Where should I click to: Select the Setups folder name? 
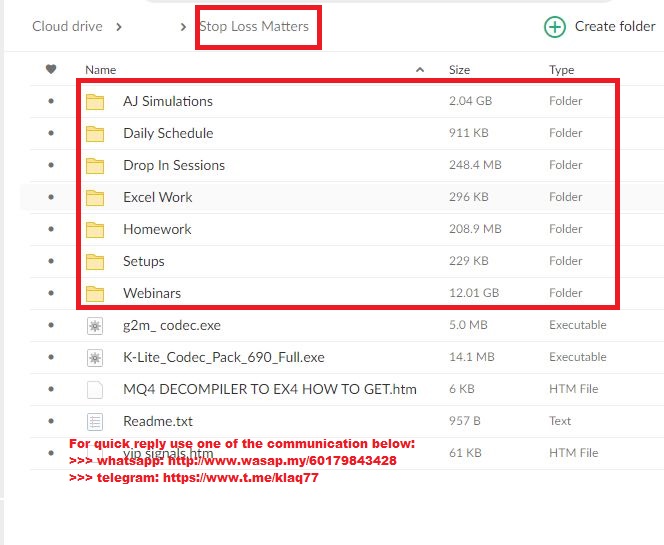(x=144, y=262)
